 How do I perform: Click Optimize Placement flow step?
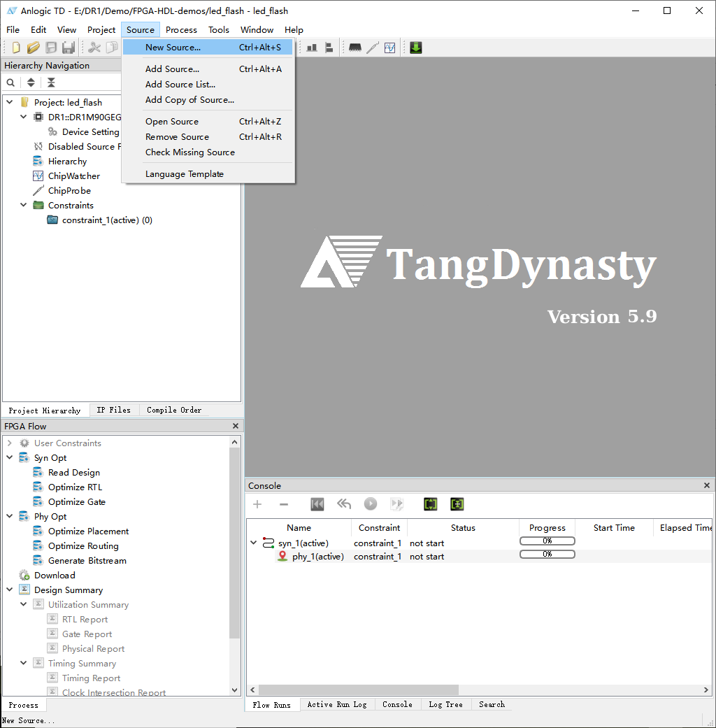pos(89,531)
